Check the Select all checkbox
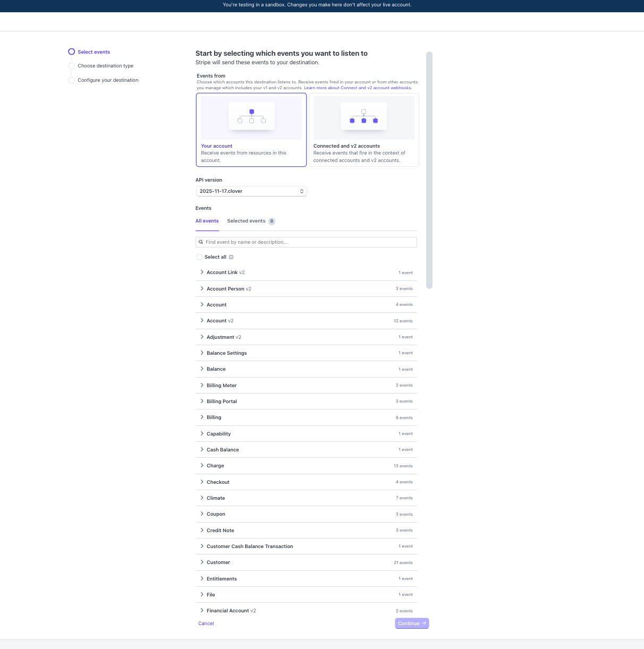 (199, 257)
